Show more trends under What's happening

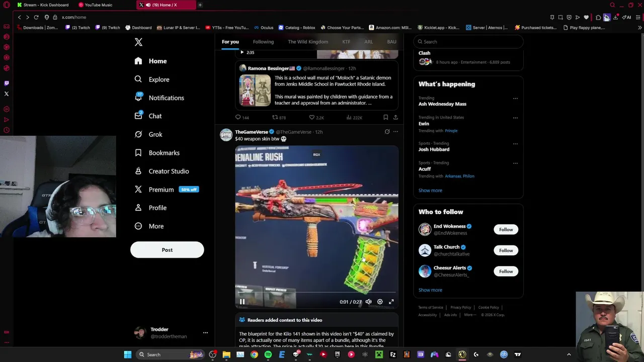[x=430, y=191]
